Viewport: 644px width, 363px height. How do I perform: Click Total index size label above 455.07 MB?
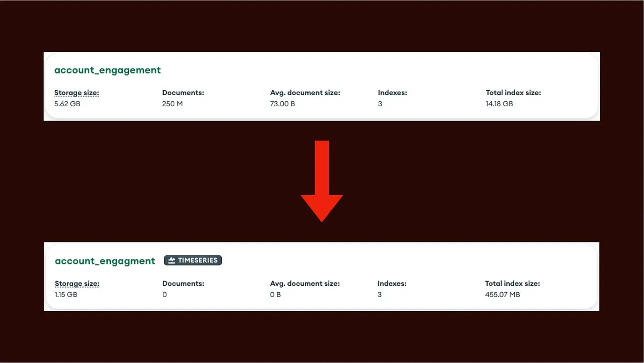click(512, 284)
